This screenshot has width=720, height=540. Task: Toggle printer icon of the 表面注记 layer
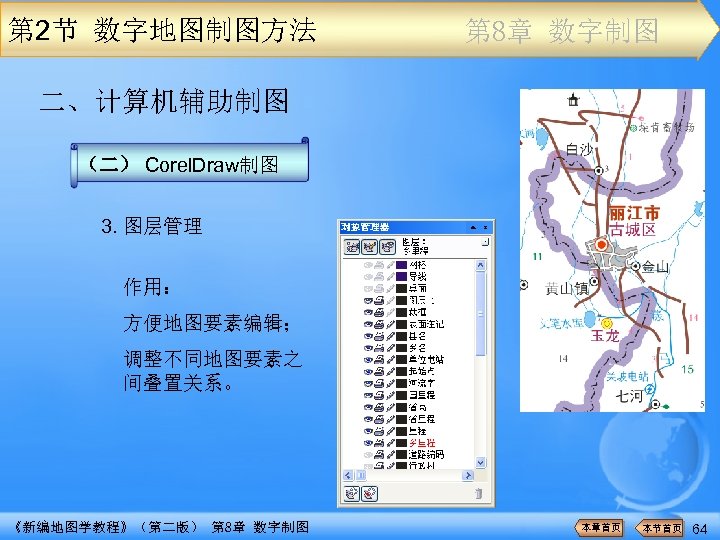tap(379, 324)
